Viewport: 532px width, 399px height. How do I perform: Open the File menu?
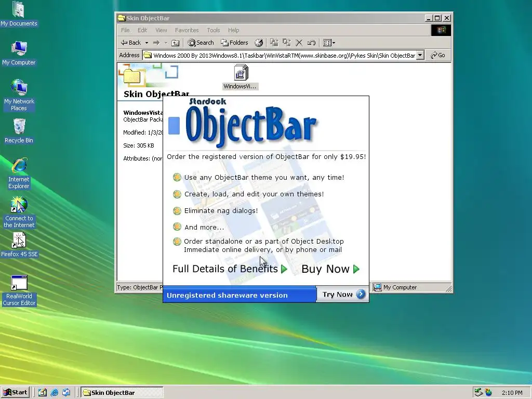click(125, 30)
